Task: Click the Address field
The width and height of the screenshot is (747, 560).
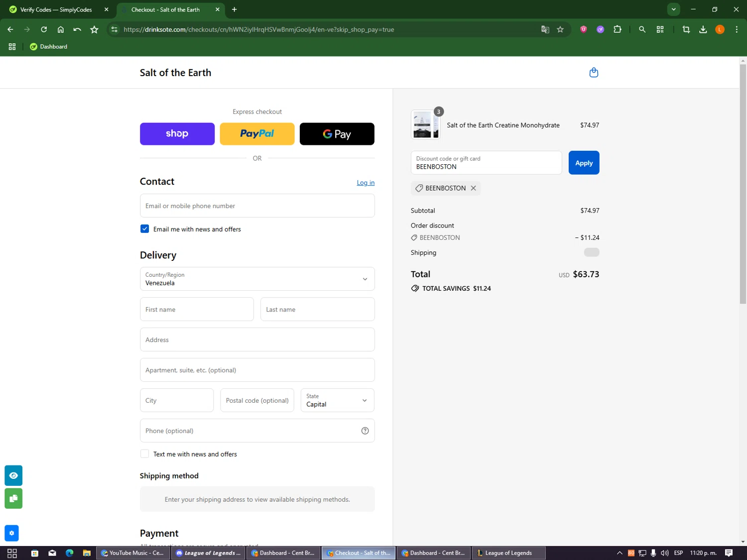Action: click(257, 339)
